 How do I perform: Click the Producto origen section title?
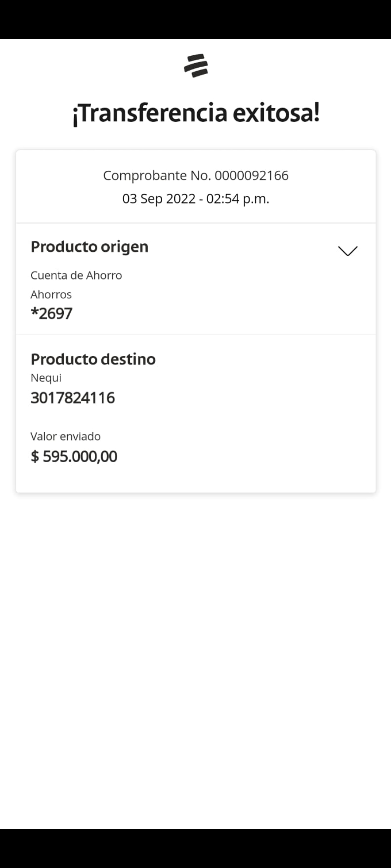(89, 247)
